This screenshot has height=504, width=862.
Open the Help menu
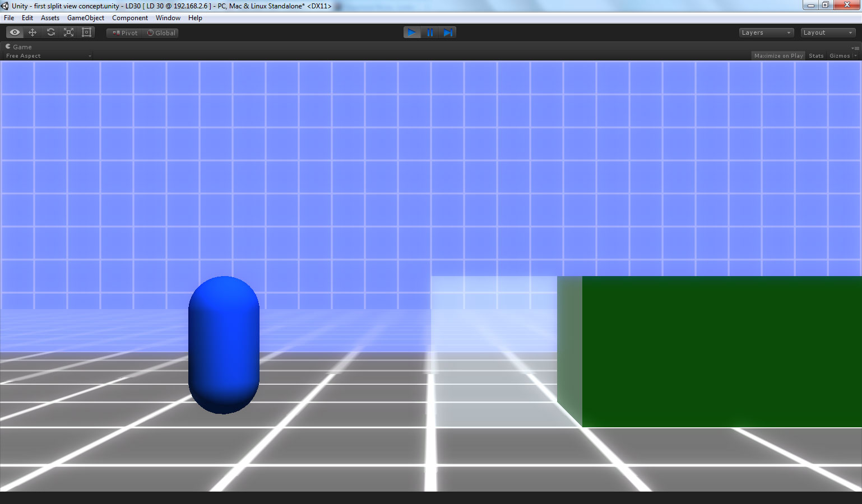click(195, 18)
